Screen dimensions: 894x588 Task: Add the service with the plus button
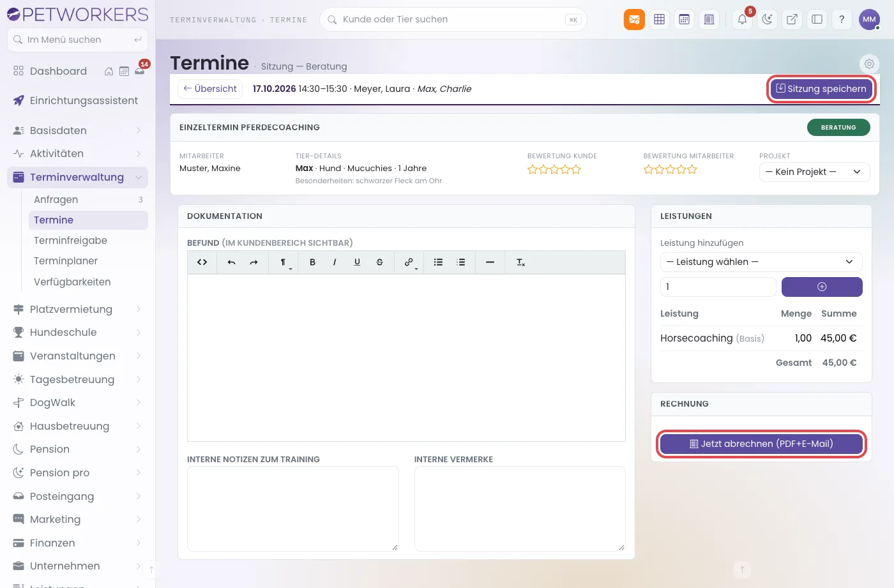[822, 287]
